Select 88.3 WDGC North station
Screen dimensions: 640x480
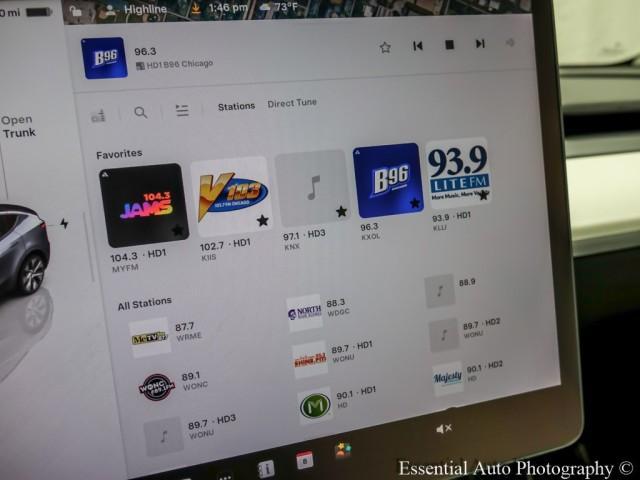305,313
